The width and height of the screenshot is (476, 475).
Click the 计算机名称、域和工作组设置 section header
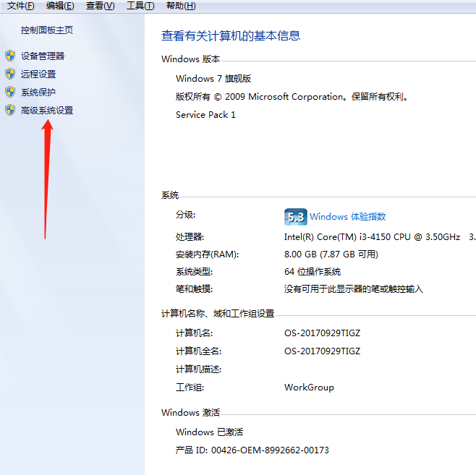(x=218, y=313)
